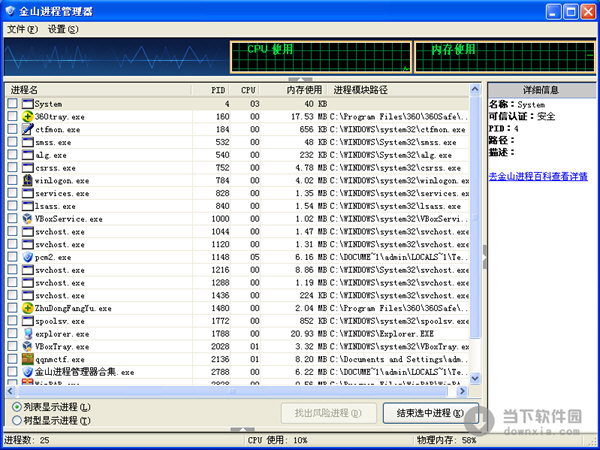The height and width of the screenshot is (450, 600).
Task: Open the 文件 menu
Action: click(x=23, y=29)
